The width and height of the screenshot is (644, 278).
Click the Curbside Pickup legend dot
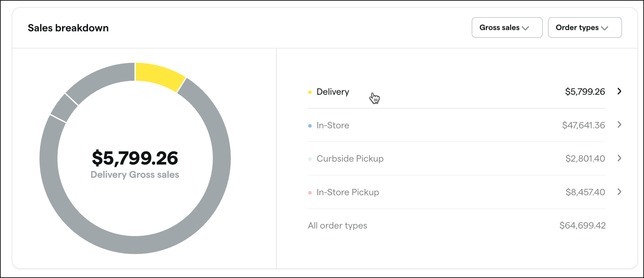pos(309,159)
